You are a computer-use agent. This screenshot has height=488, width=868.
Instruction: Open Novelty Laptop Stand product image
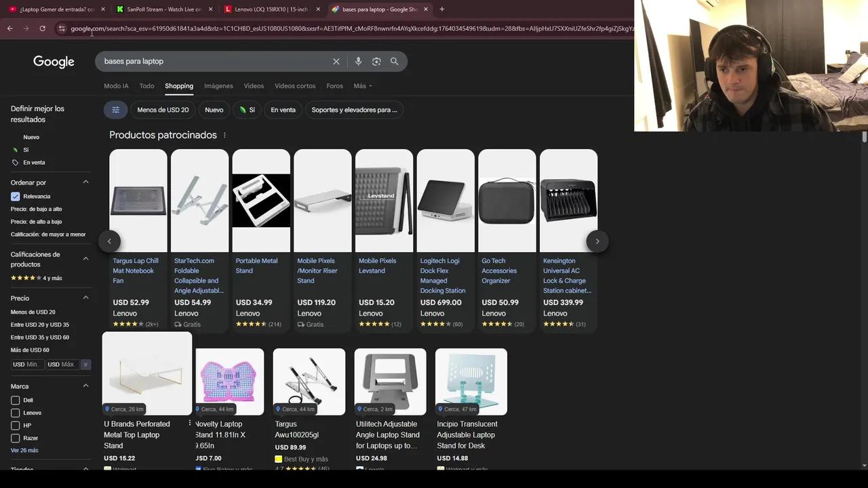pyautogui.click(x=229, y=382)
